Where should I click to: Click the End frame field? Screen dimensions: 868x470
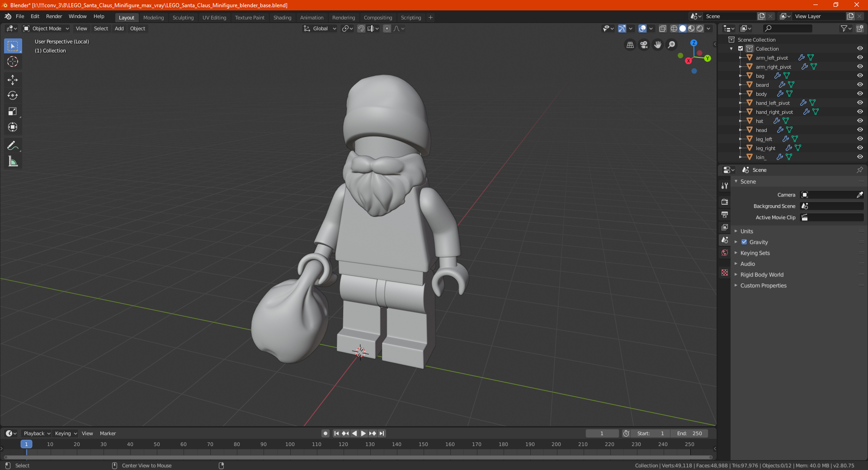(x=689, y=433)
